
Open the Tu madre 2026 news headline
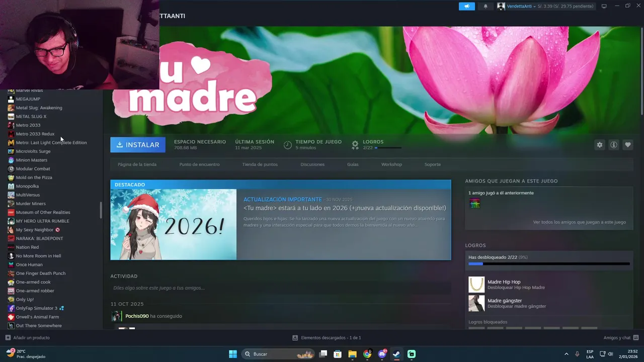click(345, 208)
